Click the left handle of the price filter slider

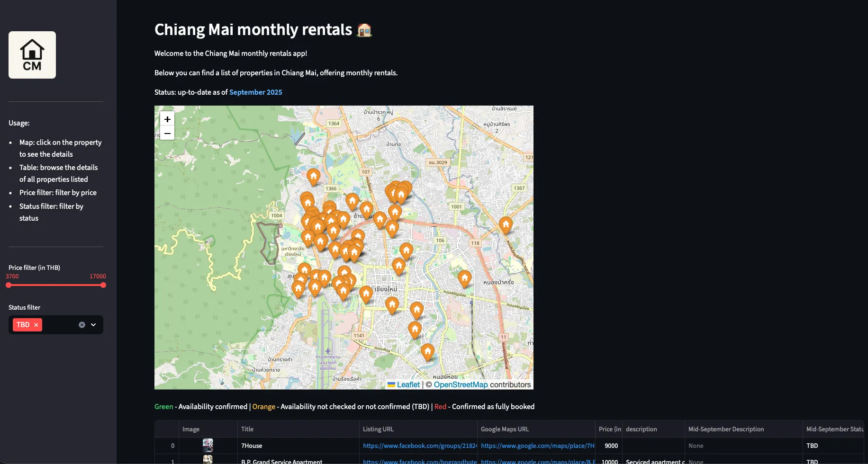tap(8, 285)
